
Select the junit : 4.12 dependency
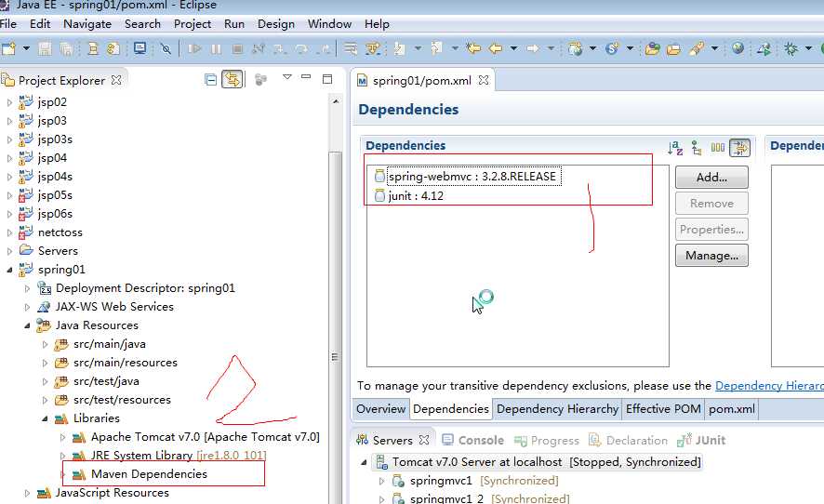pos(409,196)
